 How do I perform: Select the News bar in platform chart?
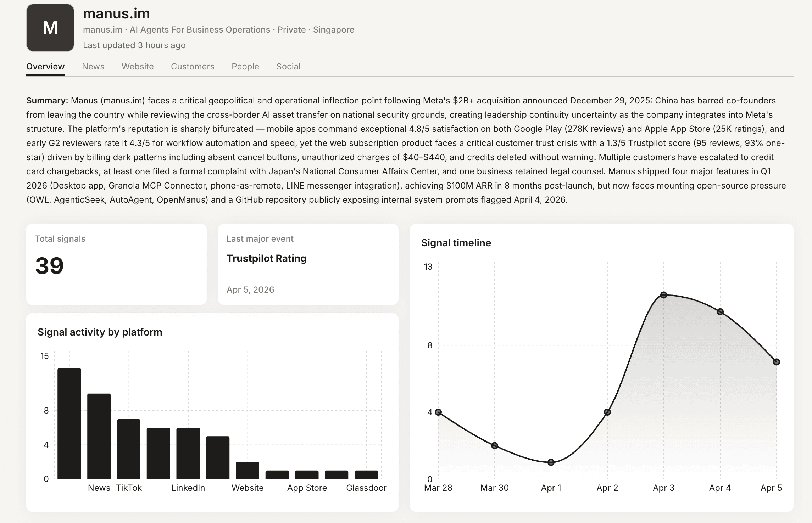99,436
